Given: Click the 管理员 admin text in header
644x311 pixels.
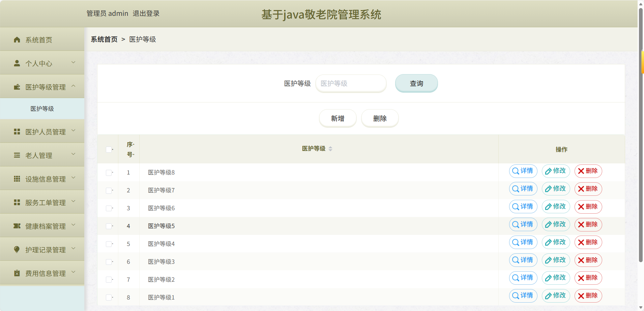Looking at the screenshot, I should click(x=107, y=13).
